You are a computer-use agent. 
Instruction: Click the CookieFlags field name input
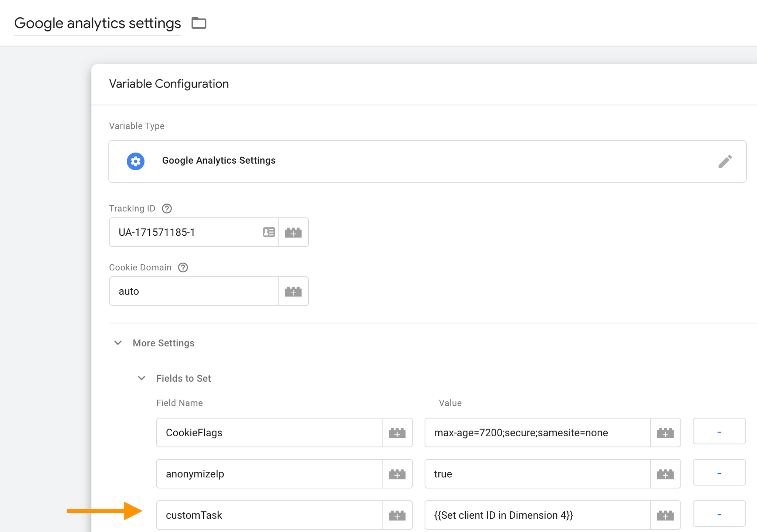[x=269, y=433]
